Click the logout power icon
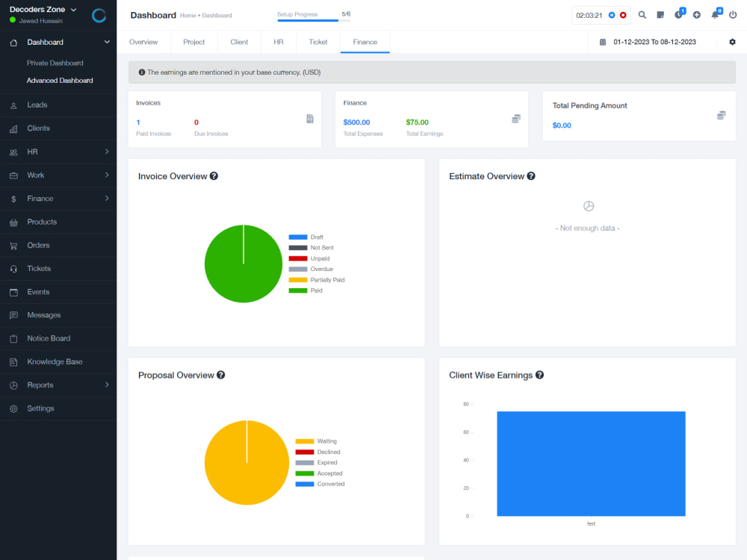747x560 pixels. click(733, 15)
